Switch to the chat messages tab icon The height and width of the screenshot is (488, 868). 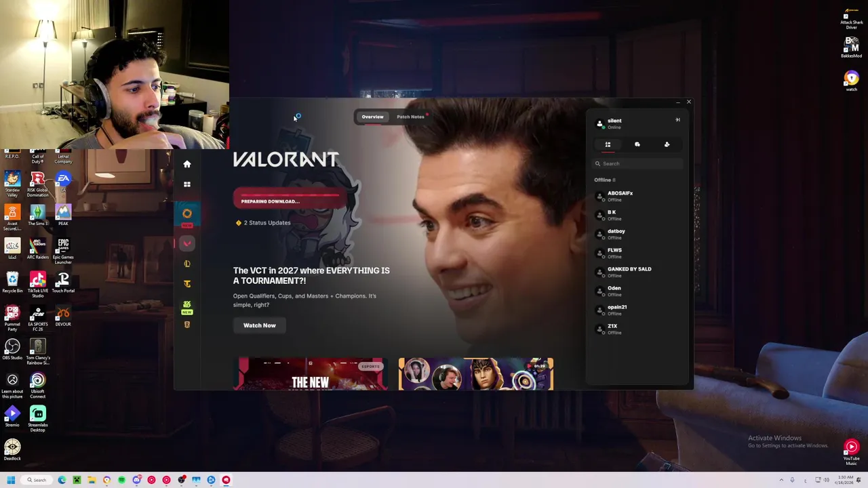[637, 144]
